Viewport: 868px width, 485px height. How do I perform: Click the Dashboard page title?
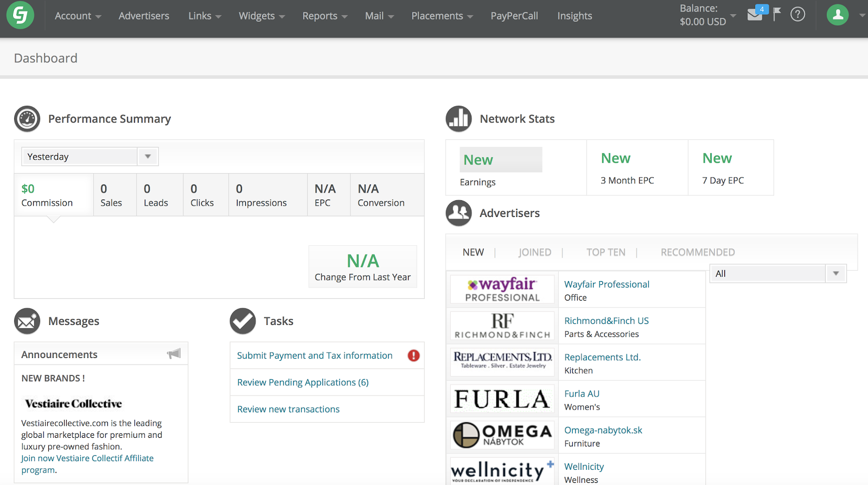[x=46, y=58]
